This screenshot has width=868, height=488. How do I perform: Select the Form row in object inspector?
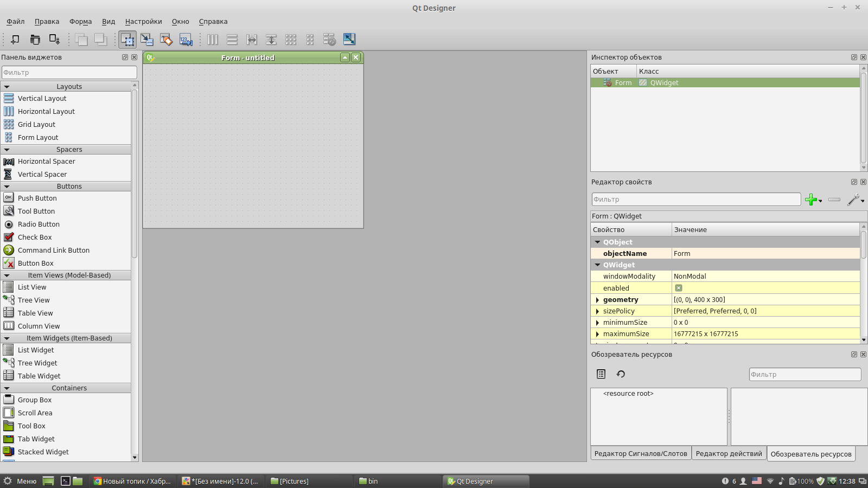(x=725, y=82)
